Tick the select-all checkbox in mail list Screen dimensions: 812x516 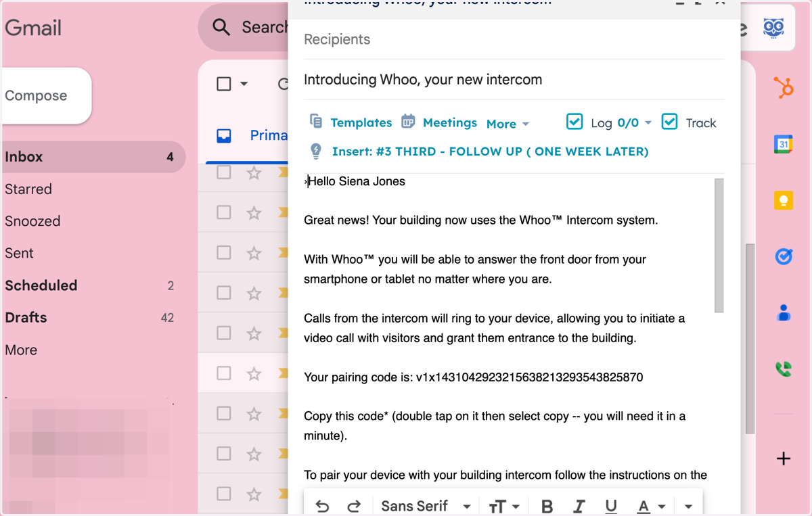[x=223, y=84]
